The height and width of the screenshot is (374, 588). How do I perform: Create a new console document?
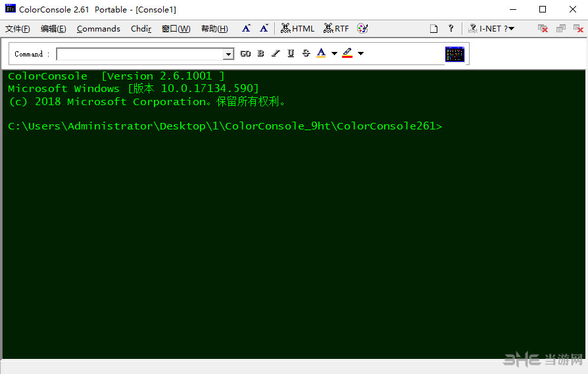pos(434,28)
